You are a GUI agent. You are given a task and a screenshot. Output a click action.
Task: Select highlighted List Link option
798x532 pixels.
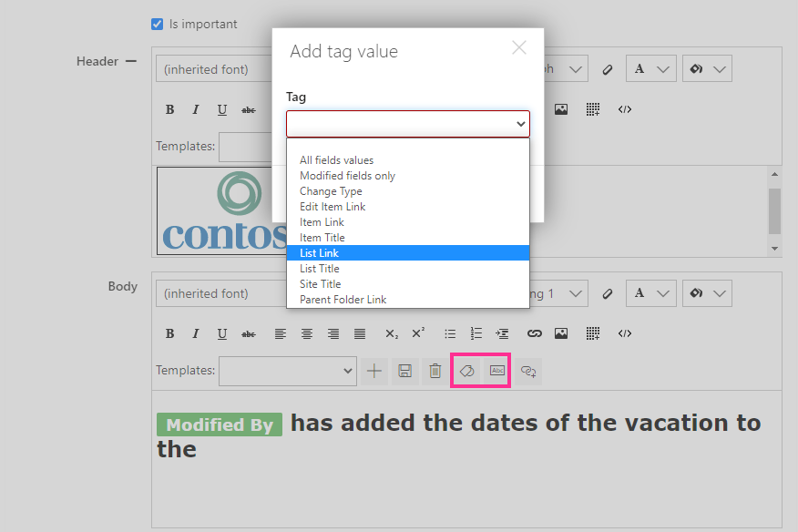tap(407, 253)
